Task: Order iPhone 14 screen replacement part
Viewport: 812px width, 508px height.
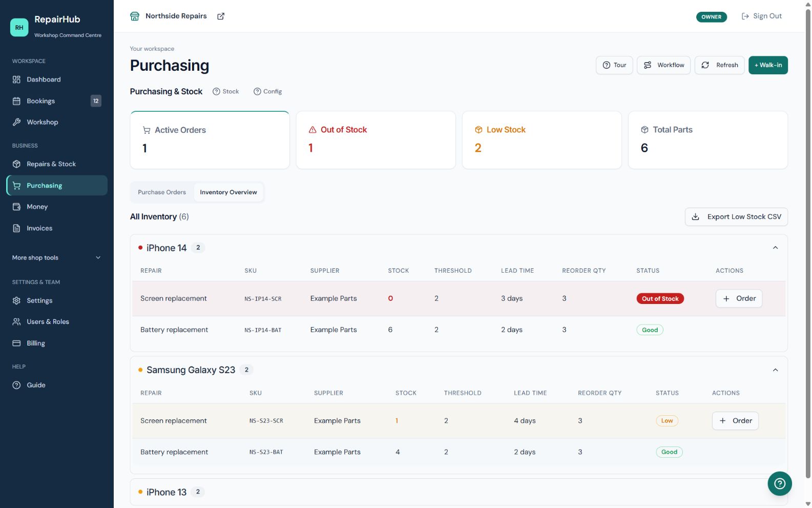Action: [x=739, y=298]
